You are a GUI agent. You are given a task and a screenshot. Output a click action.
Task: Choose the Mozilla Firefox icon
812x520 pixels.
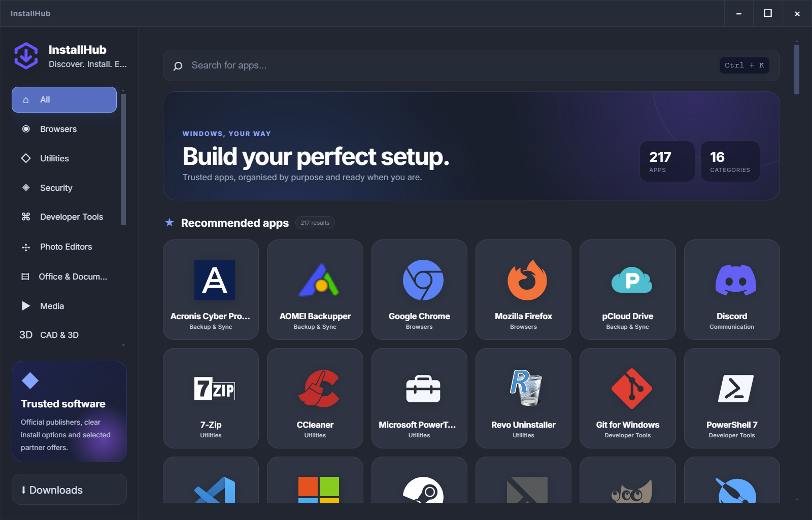[x=527, y=280]
